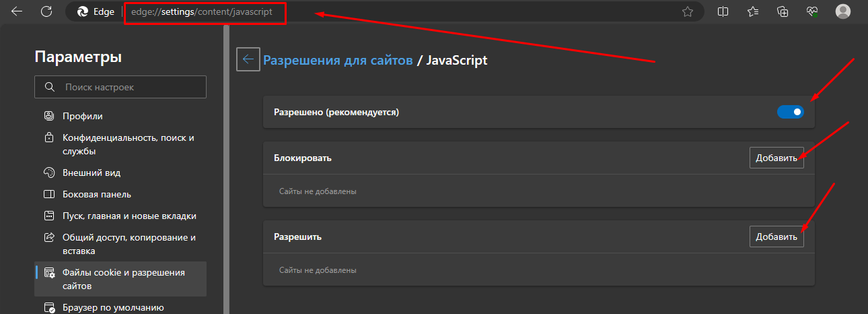Screen dimensions: 868x314
Task: Open Пуск, главная и новые вкладки
Action: [120, 216]
